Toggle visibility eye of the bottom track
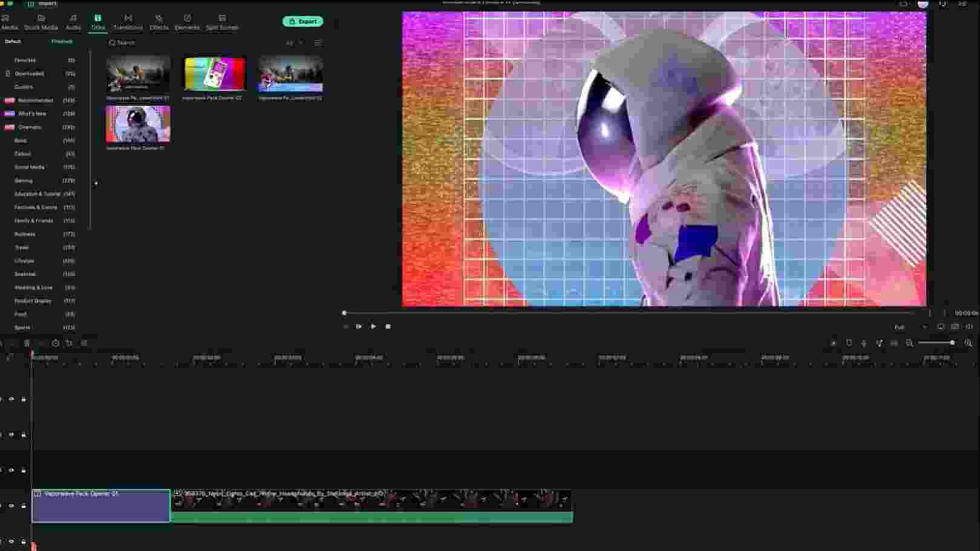980x551 pixels. pyautogui.click(x=11, y=542)
